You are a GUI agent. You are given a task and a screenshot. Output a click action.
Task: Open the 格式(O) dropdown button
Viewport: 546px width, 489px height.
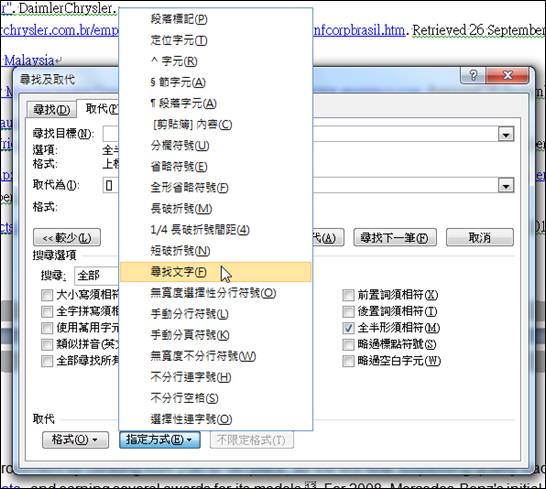75,440
